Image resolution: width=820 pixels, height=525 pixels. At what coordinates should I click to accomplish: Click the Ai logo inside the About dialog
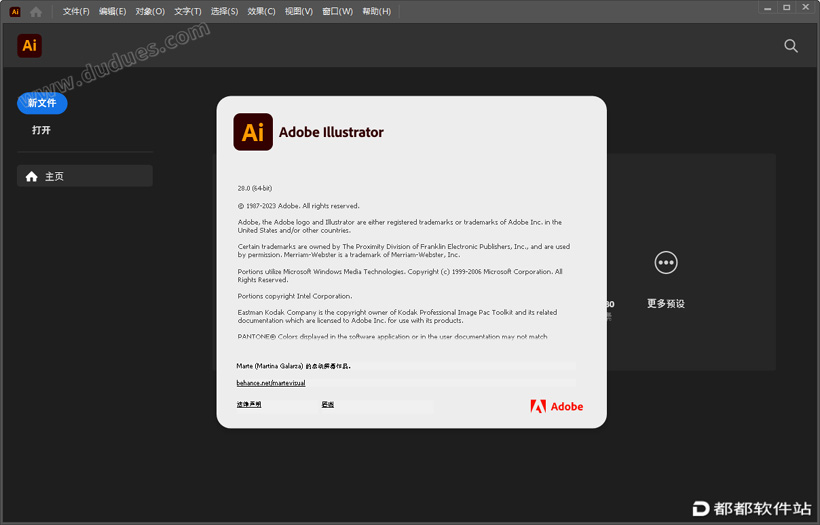pos(253,132)
